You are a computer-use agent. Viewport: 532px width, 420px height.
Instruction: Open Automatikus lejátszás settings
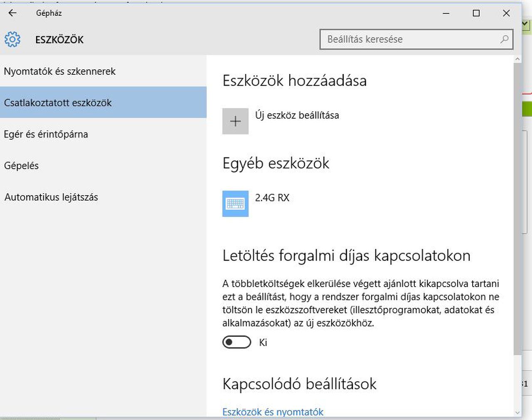52,197
